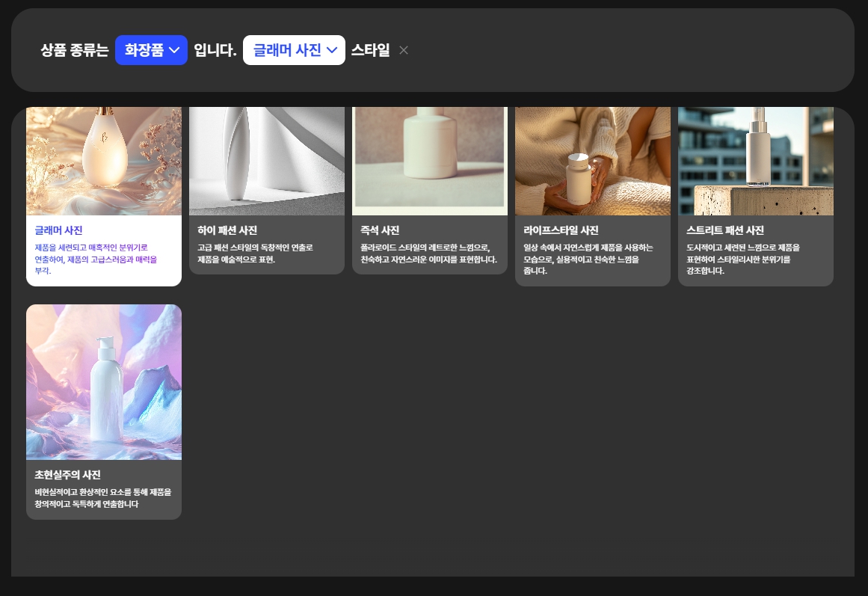
Task: Pick the 즉석 사진 polaroid thumbnail
Action: tap(430, 162)
